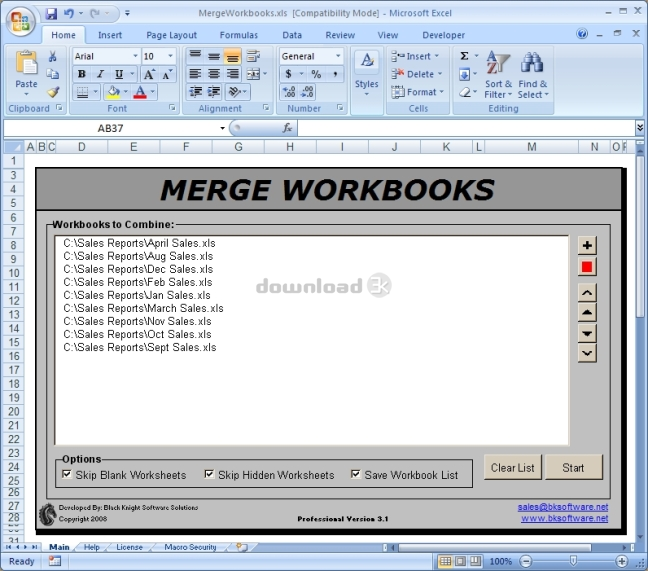Toggle Underline formatting
The height and width of the screenshot is (571, 648).
tap(119, 74)
